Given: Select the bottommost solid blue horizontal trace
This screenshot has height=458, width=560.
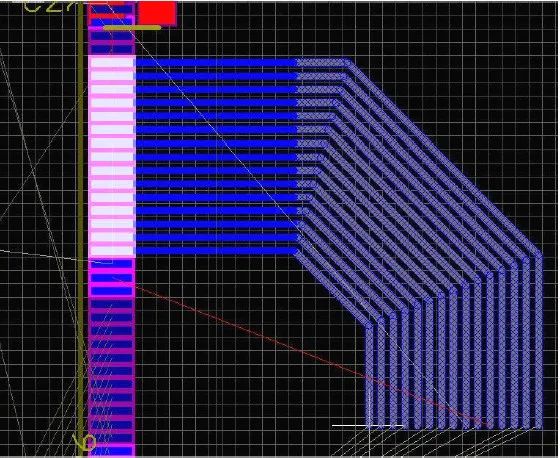Looking at the screenshot, I should pos(217,251).
